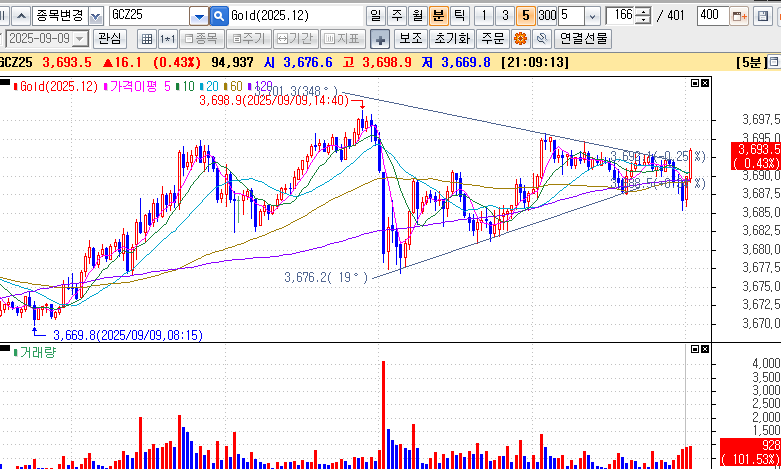The height and width of the screenshot is (469, 781).
Task: Click the 400 candle count input field
Action: coord(712,16)
